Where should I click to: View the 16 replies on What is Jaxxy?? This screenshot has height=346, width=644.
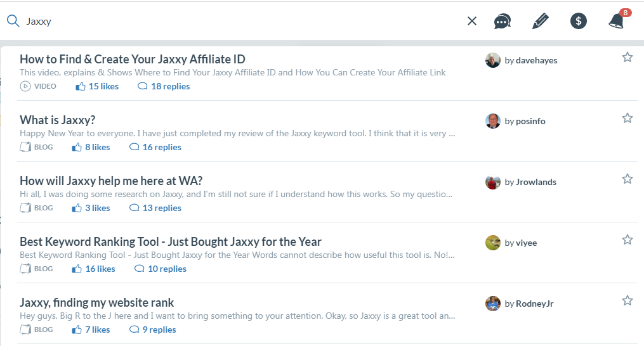tap(155, 147)
